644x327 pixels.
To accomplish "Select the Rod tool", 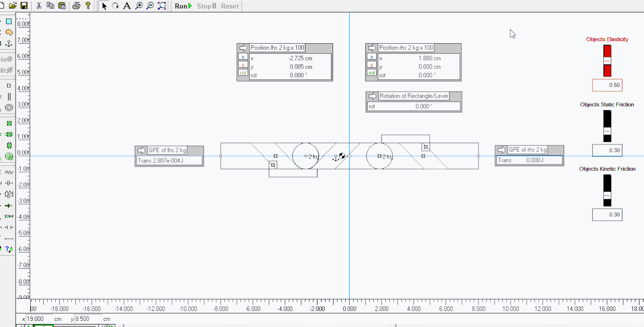I will [x=9, y=238].
